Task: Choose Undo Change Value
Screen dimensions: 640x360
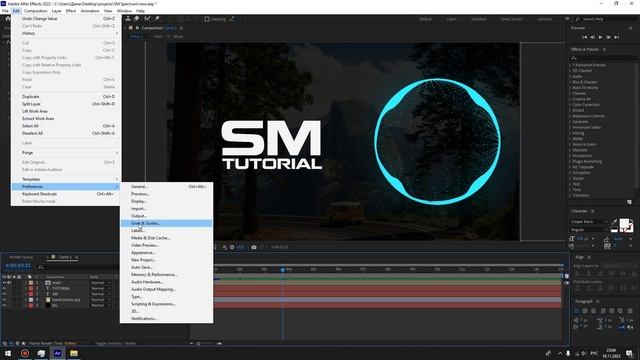Action: pyautogui.click(x=66, y=19)
